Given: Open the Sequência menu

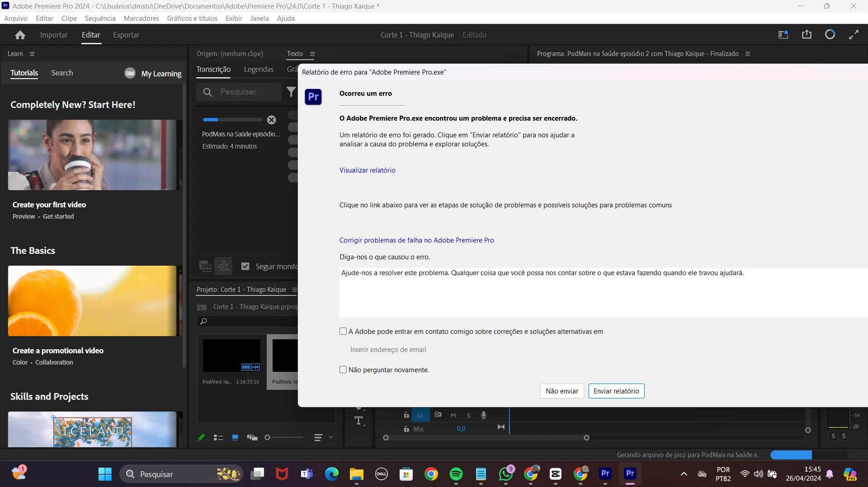Looking at the screenshot, I should tap(100, 19).
